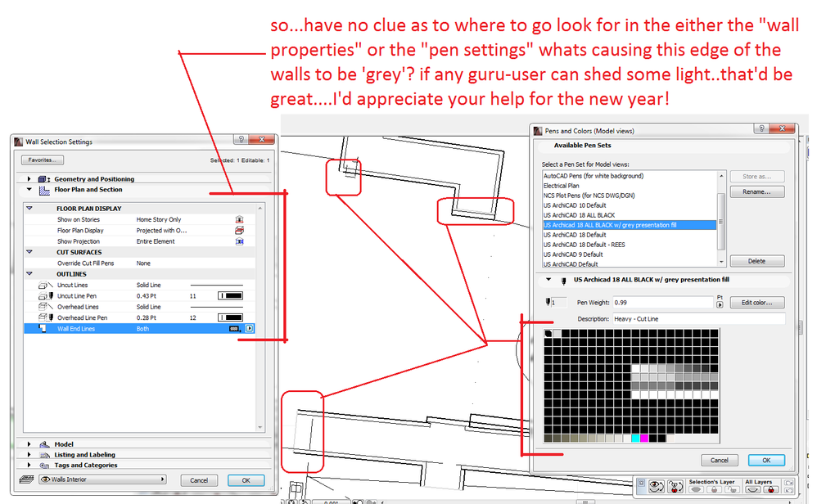Confirm Pens and Colors with OK

[x=766, y=461]
